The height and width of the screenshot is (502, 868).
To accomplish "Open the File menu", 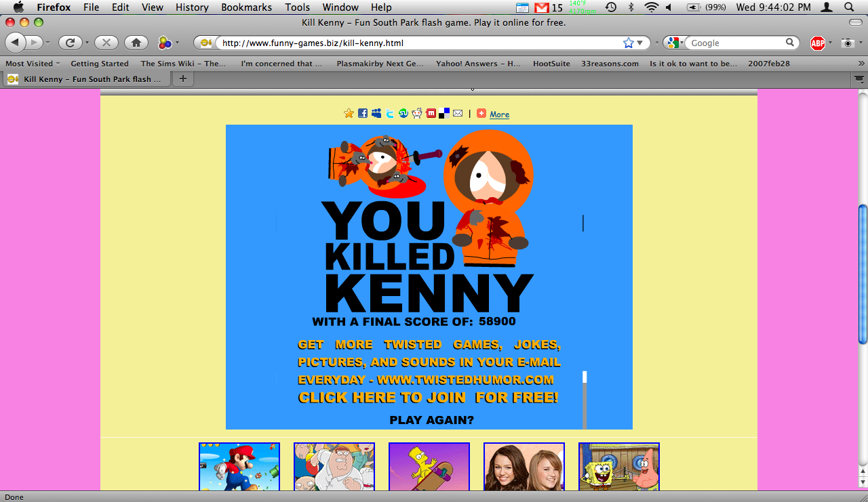I will pos(91,7).
